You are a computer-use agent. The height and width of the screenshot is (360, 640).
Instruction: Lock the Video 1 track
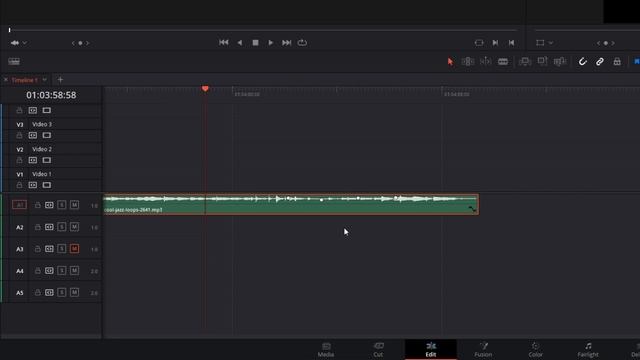coord(19,185)
